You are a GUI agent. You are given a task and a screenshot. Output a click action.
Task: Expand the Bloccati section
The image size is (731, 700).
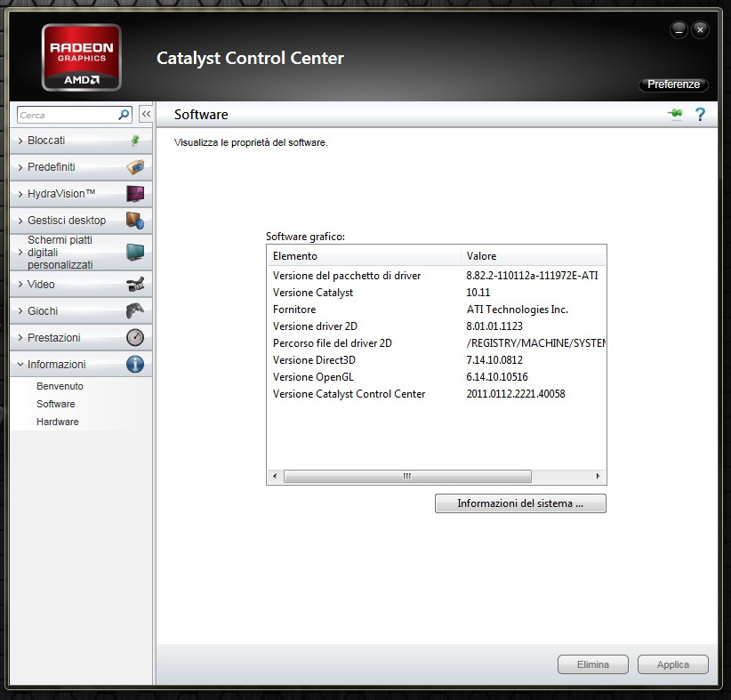81,141
